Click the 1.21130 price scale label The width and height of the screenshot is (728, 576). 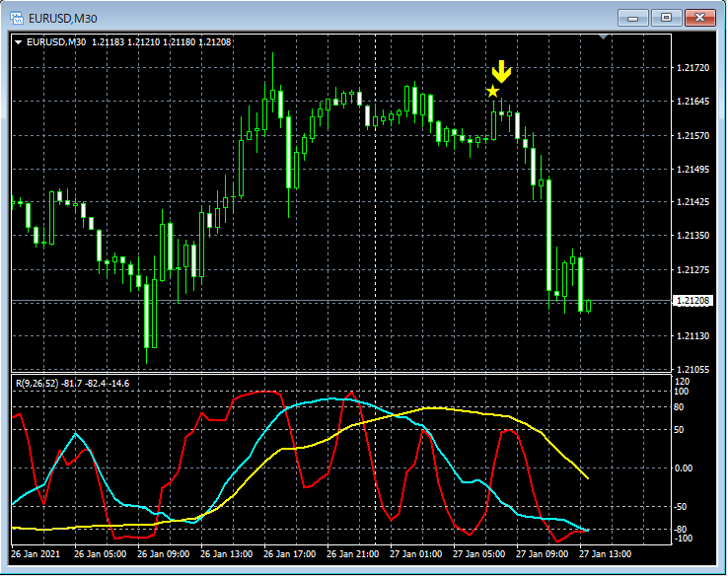coord(693,335)
